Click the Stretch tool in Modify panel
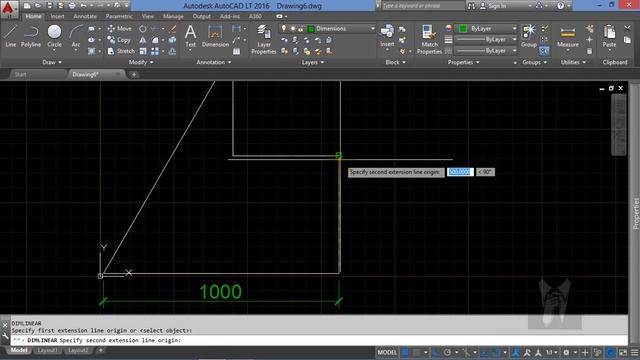The height and width of the screenshot is (360, 640). tap(121, 51)
